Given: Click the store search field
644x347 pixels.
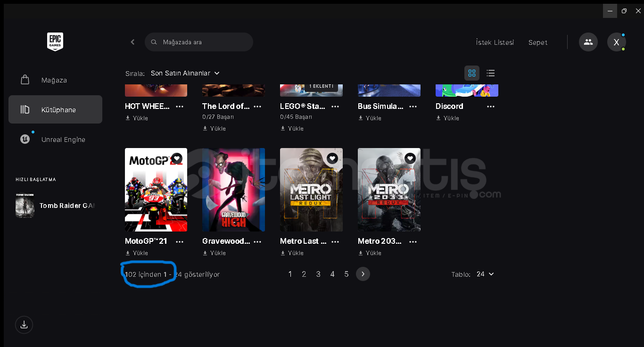Looking at the screenshot, I should pyautogui.click(x=199, y=42).
